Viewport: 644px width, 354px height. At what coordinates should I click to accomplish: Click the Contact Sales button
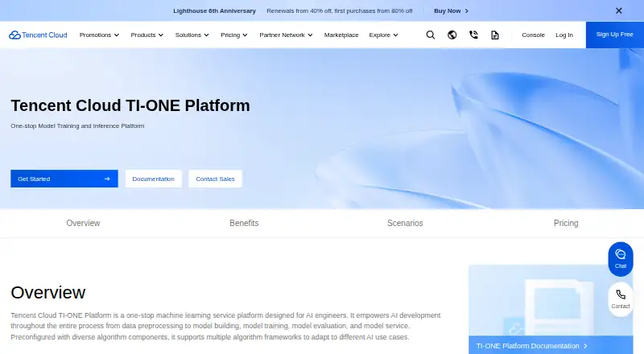pyautogui.click(x=215, y=179)
